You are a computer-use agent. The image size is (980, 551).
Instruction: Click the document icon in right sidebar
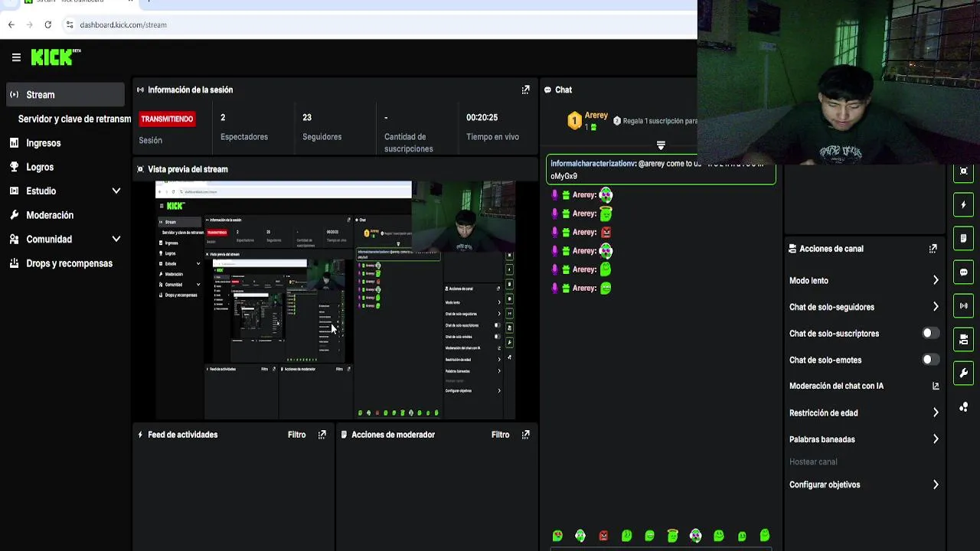[963, 239]
